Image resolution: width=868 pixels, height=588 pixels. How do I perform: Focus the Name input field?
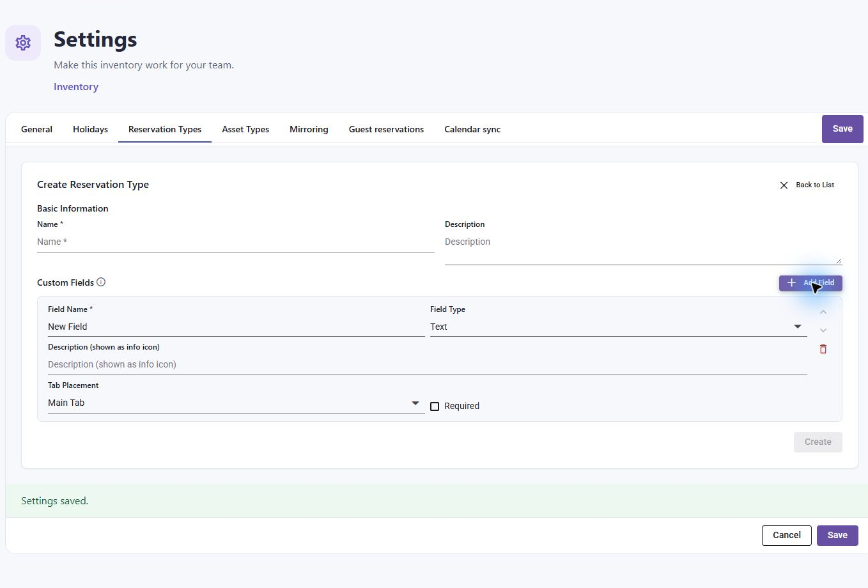[x=236, y=242]
